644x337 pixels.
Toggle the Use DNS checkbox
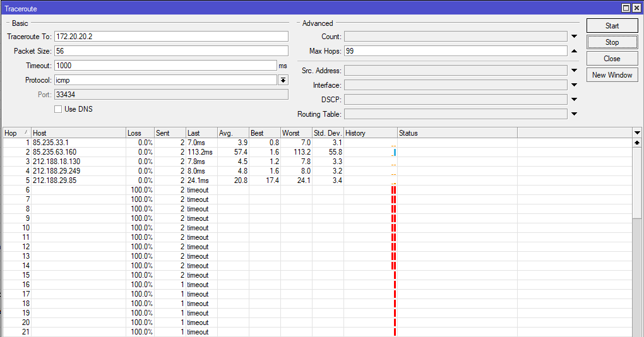(58, 109)
